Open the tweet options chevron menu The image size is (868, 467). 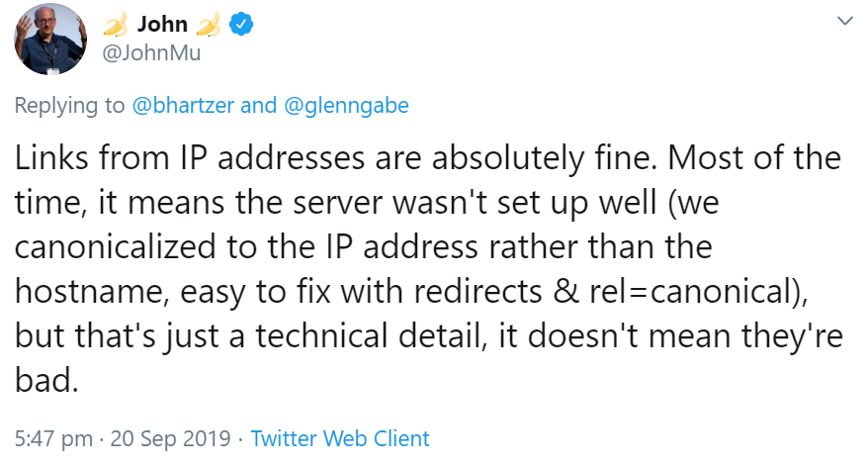tap(845, 20)
